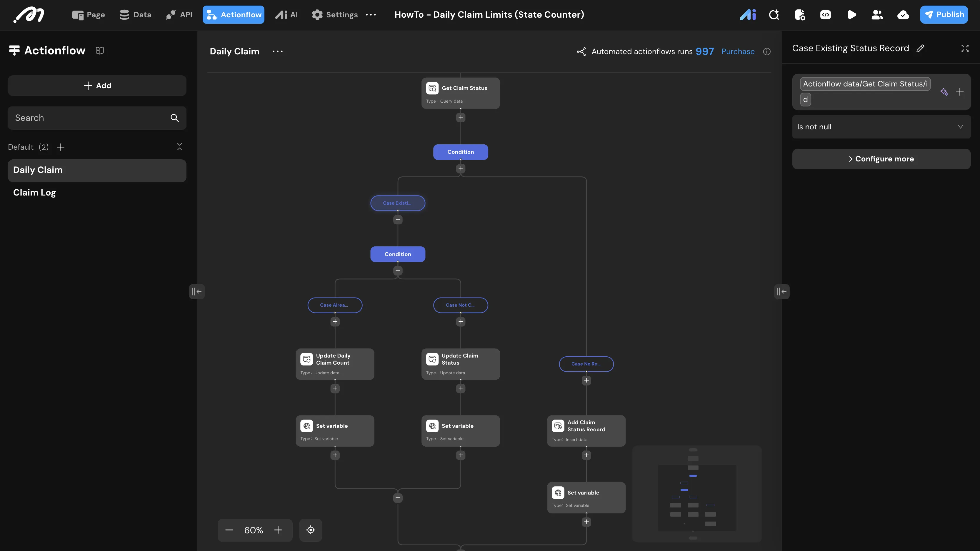Open the top bar more menu dots
980x551 pixels.
[371, 15]
